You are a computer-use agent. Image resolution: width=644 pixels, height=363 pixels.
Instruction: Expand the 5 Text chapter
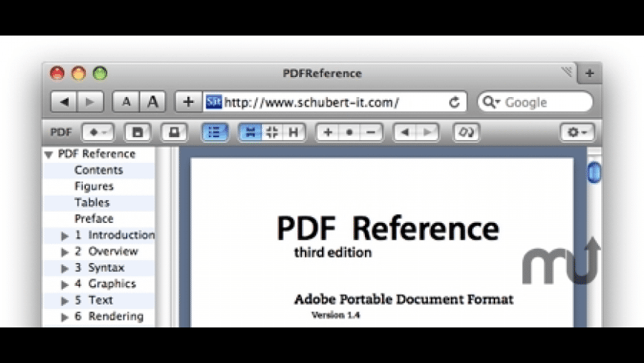[x=64, y=301]
